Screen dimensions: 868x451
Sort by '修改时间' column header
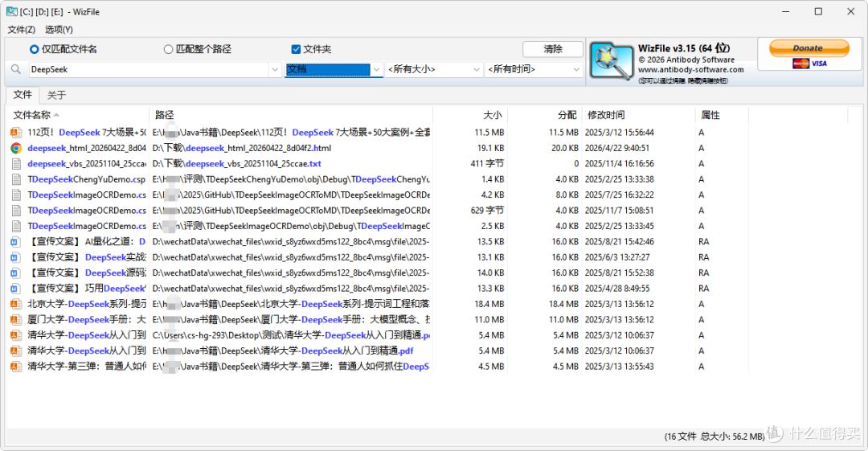[638, 115]
